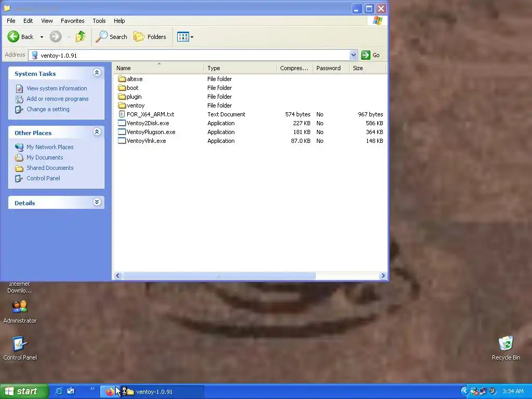This screenshot has width=532, height=399.
Task: Click the horizontal scrollbar left arrow
Action: (118, 275)
